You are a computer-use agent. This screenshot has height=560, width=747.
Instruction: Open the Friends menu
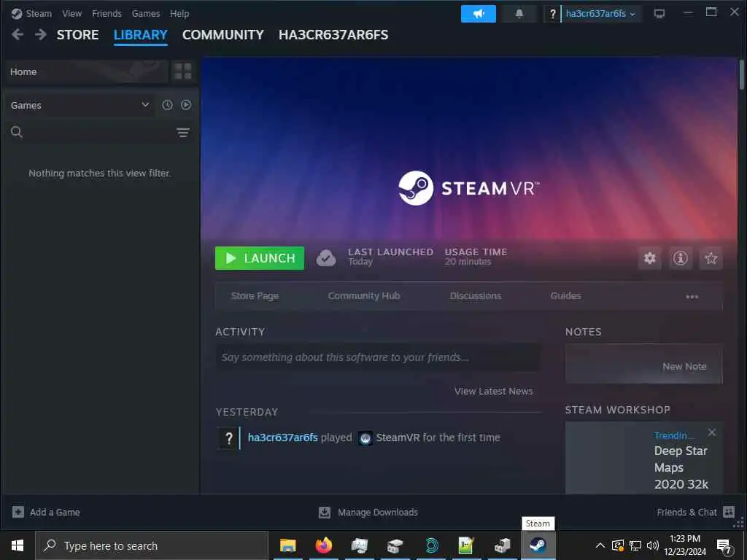pos(107,13)
